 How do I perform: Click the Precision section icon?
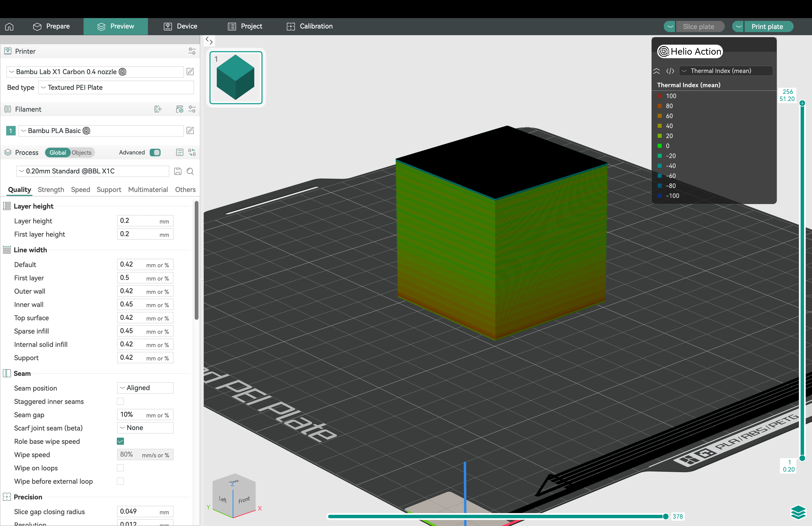(x=7, y=497)
